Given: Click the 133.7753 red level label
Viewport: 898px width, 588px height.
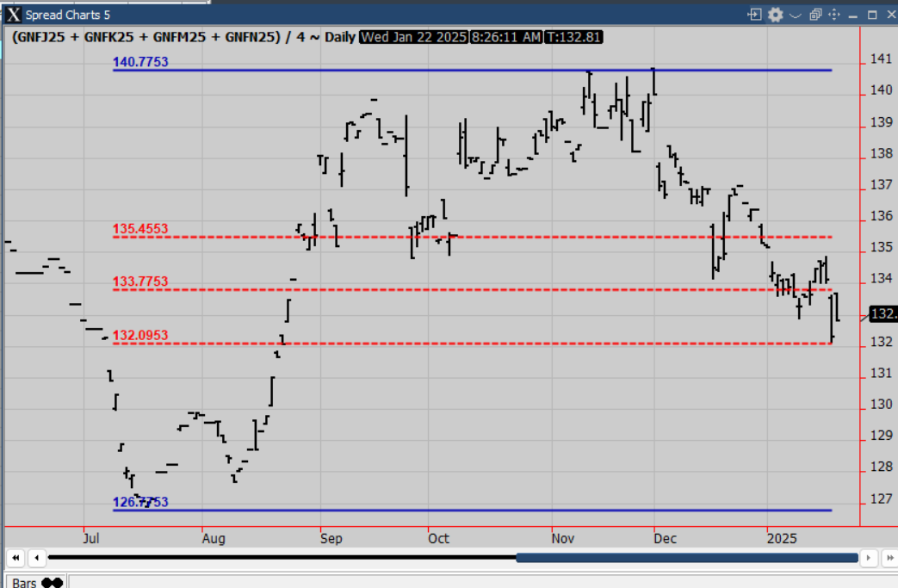Looking at the screenshot, I should (140, 282).
